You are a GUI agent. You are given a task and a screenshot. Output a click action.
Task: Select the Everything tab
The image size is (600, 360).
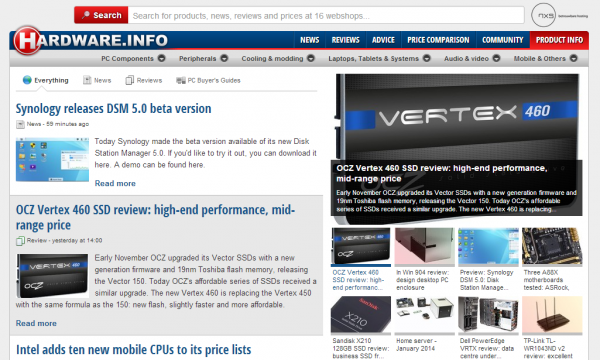(46, 80)
